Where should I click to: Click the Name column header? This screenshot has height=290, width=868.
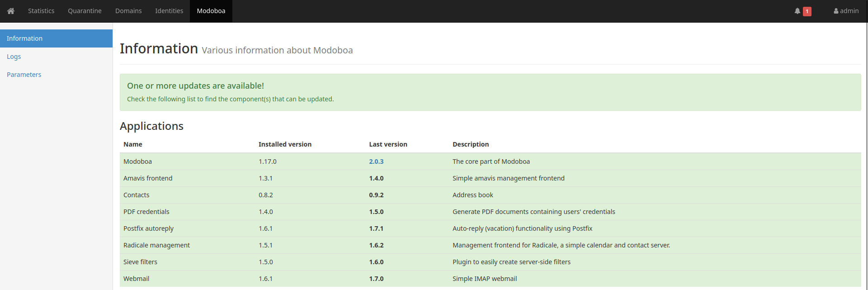point(133,144)
